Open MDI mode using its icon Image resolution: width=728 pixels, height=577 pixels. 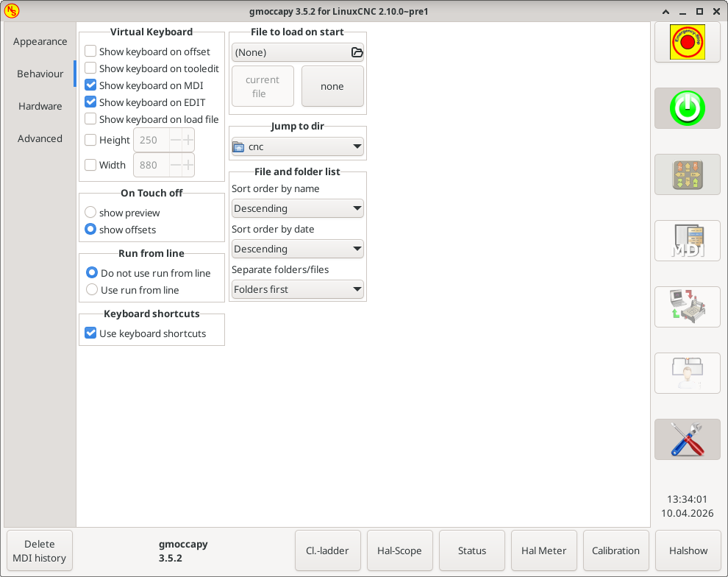pos(688,241)
